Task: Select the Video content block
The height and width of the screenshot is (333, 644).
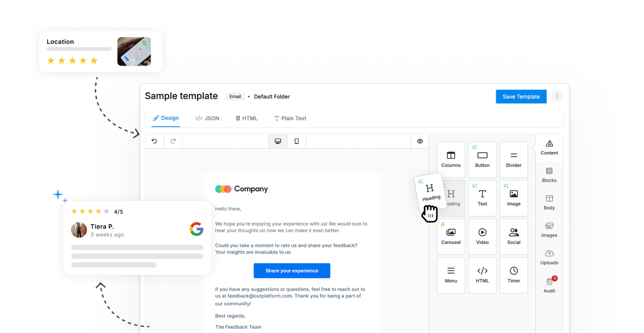Action: pos(482,236)
